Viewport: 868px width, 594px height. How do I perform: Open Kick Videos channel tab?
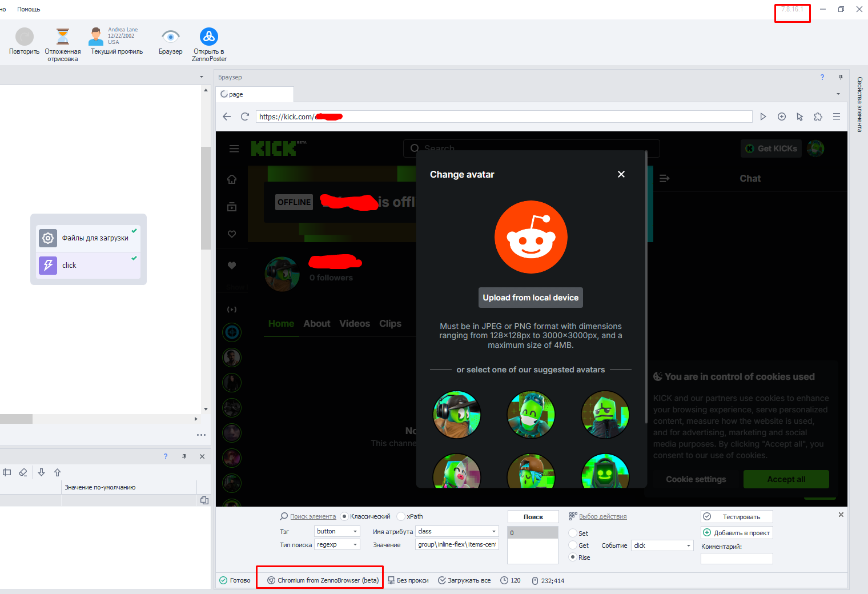[x=355, y=323]
